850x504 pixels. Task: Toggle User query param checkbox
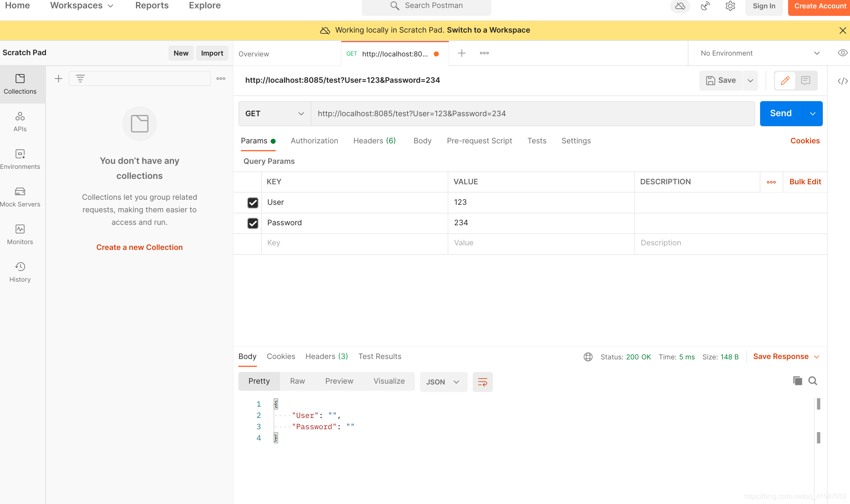coord(252,202)
